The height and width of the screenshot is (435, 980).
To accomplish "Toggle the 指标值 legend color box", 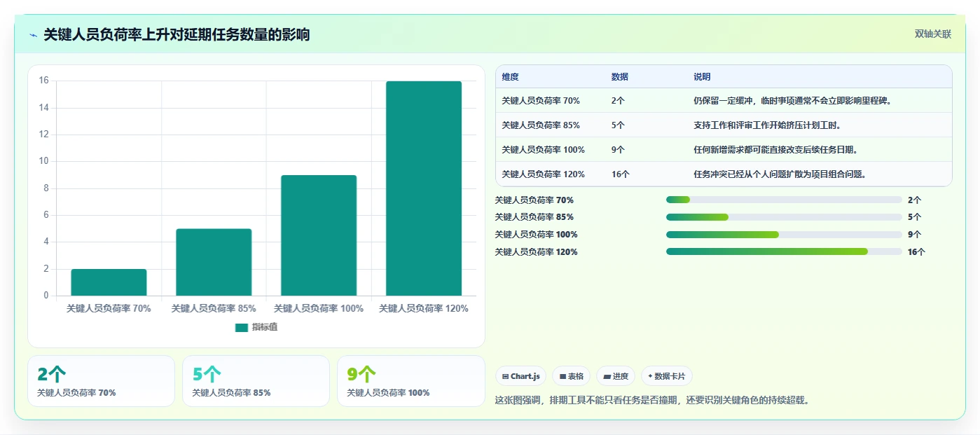I will [242, 327].
